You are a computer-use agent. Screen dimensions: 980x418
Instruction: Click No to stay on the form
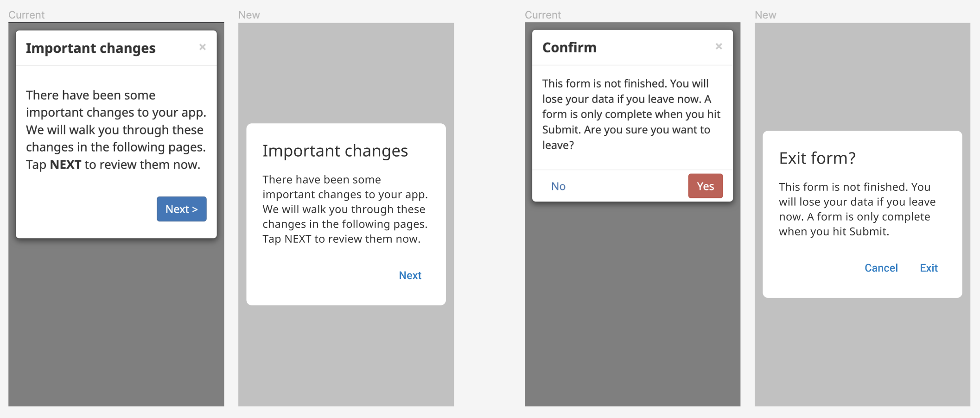pos(558,186)
